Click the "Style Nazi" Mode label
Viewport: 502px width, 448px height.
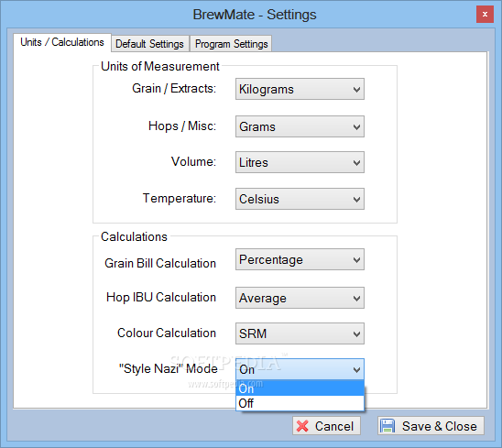point(168,368)
